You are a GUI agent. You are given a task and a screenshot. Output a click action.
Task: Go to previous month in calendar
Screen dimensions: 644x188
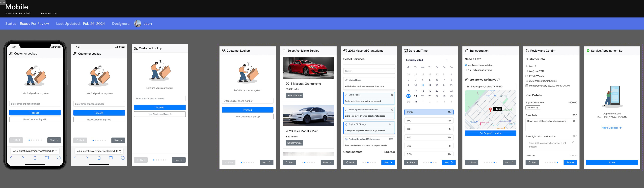[446, 60]
